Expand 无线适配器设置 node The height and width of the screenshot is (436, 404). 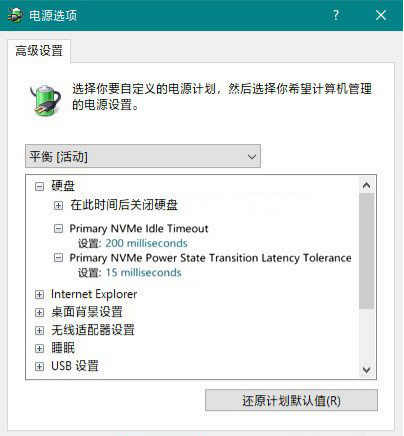tap(39, 330)
